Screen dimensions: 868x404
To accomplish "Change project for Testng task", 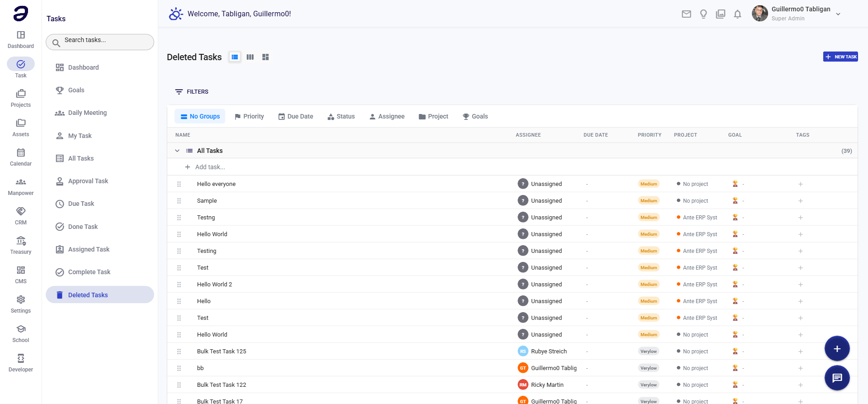I will point(697,218).
